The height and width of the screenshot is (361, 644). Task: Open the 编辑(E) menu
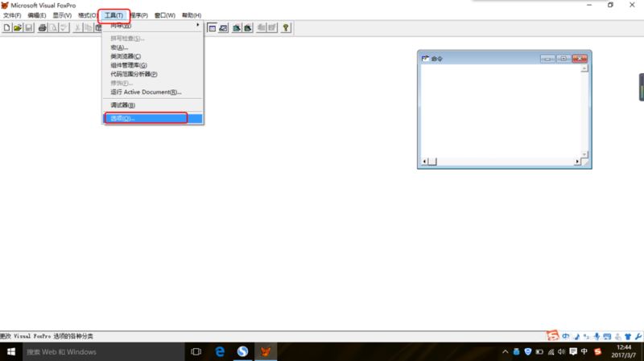pos(36,15)
